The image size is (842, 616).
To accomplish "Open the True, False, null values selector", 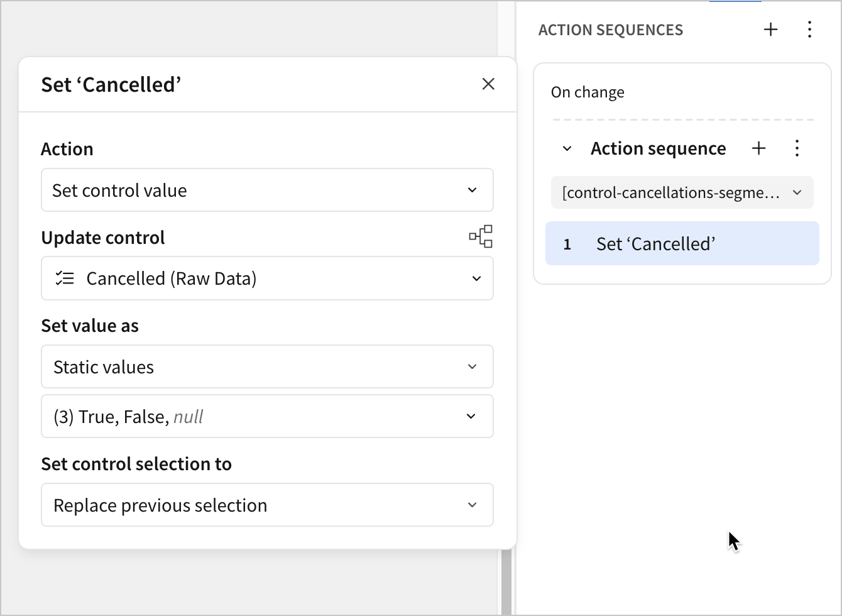I will [267, 417].
